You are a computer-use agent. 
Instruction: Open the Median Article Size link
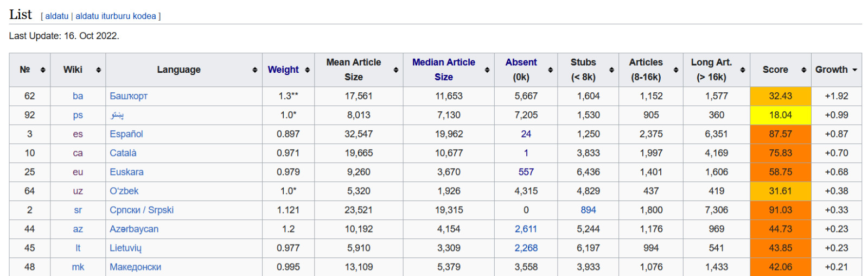[443, 70]
